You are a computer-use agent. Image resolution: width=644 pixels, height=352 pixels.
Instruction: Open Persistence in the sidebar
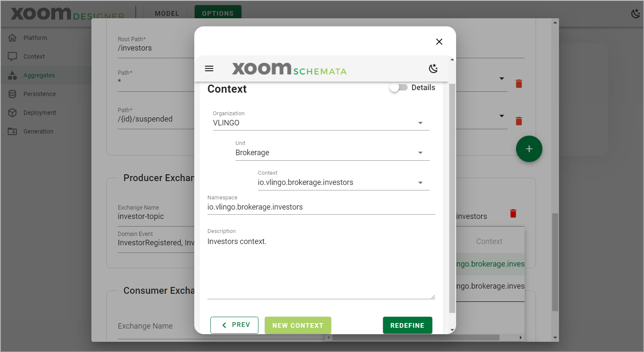(40, 94)
